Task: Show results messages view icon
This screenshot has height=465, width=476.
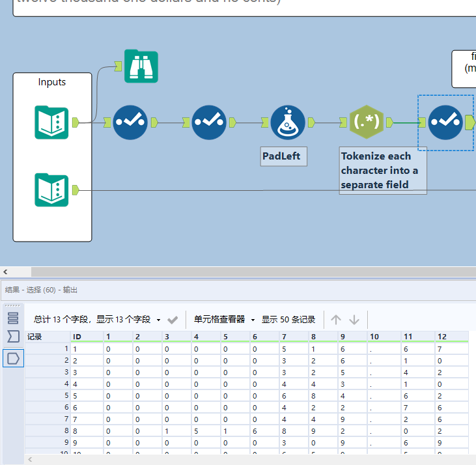Action: coord(13,318)
